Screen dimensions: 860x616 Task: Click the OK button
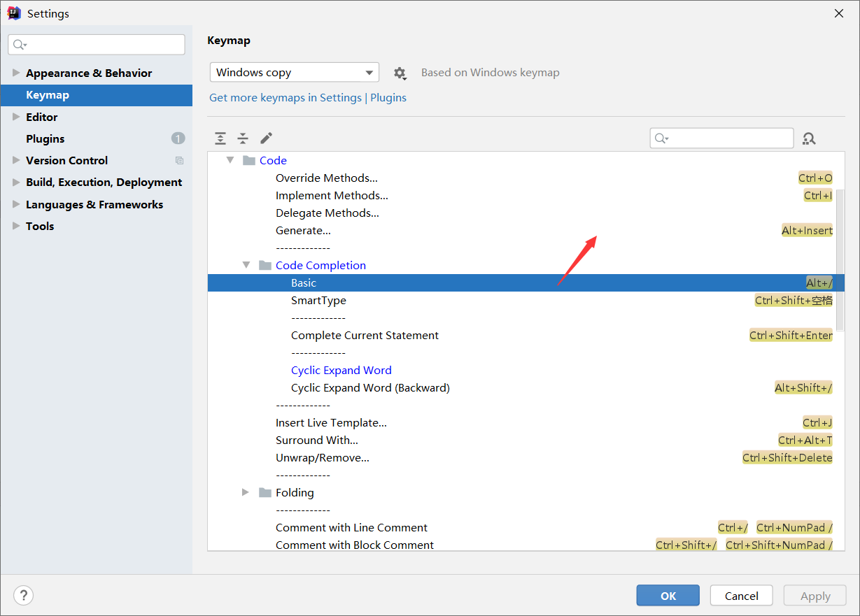pos(668,596)
